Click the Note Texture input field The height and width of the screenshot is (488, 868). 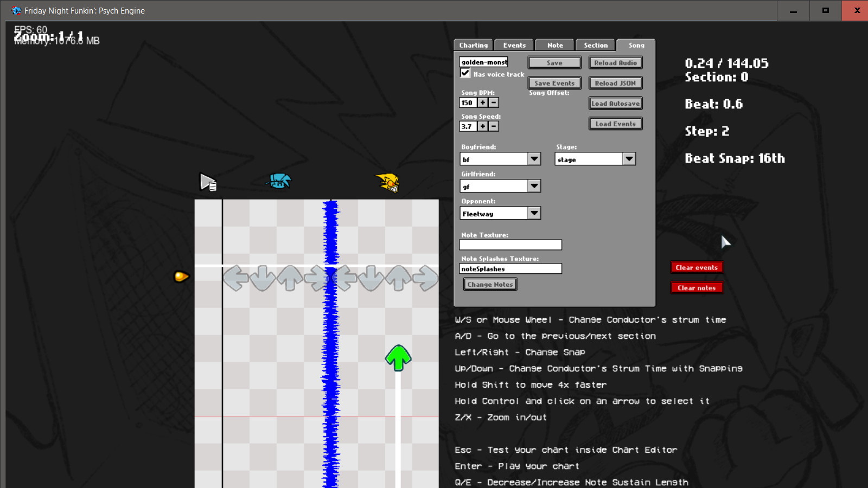coord(510,245)
